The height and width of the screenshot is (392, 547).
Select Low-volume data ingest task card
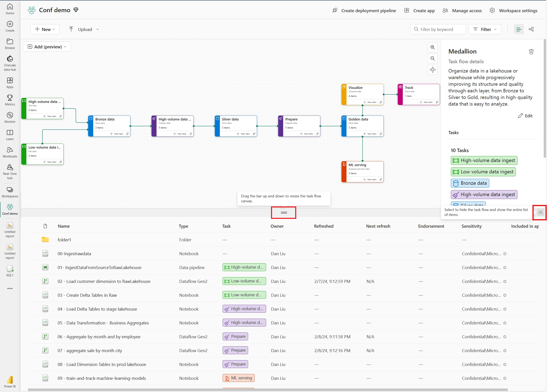[x=42, y=154]
